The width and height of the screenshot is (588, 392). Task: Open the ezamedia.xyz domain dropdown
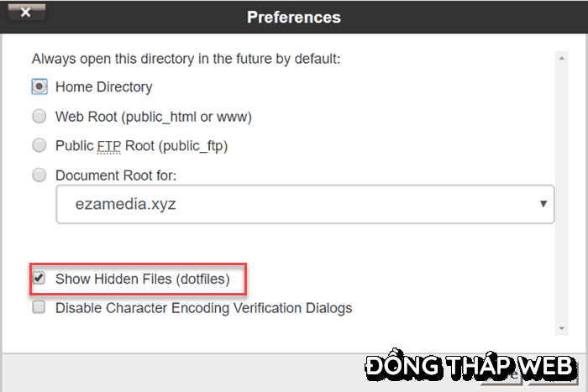click(x=305, y=204)
